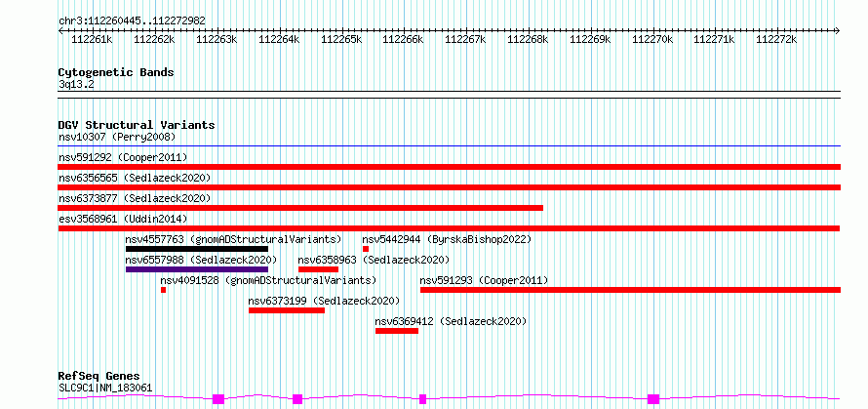Click the right arrowhead of the ruler

(838, 30)
